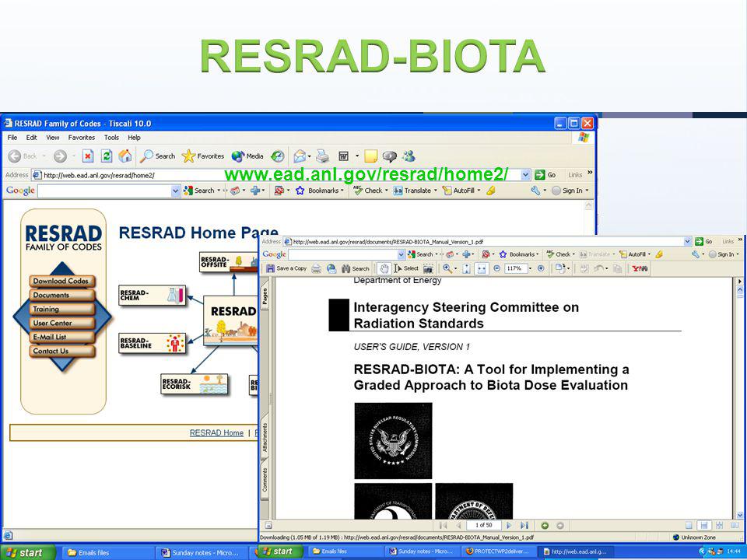Viewport: 747px width, 560px height.
Task: Click the History icon in the RESRAD Family of Codes window
Action: point(277,156)
